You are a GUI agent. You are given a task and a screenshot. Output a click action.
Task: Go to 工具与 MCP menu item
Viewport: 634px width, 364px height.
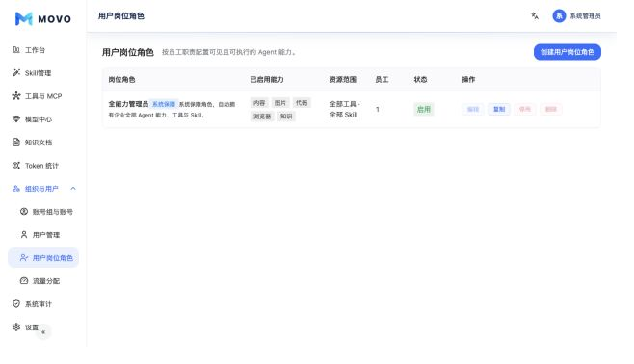(43, 96)
